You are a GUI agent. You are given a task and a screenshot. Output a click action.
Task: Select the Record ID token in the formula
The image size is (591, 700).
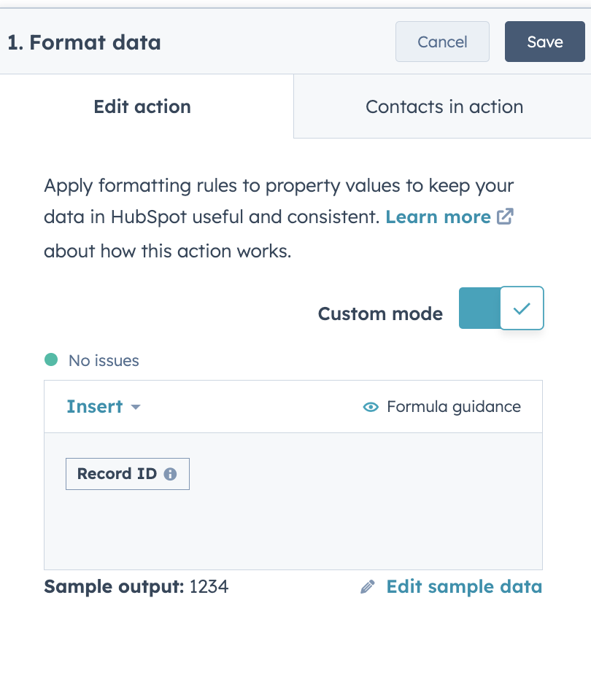[x=117, y=473]
